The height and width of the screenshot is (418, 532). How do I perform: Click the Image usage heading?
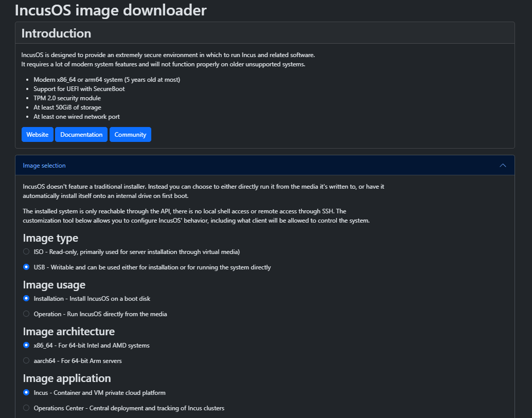point(54,285)
